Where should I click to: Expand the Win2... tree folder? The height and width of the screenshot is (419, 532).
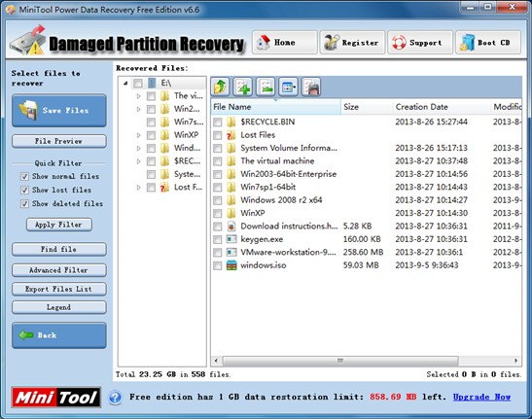(138, 109)
